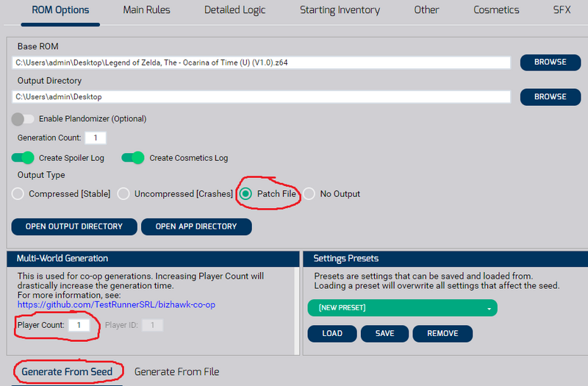The image size is (588, 386).
Task: Select Compressed [Stable] output type
Action: [18, 194]
